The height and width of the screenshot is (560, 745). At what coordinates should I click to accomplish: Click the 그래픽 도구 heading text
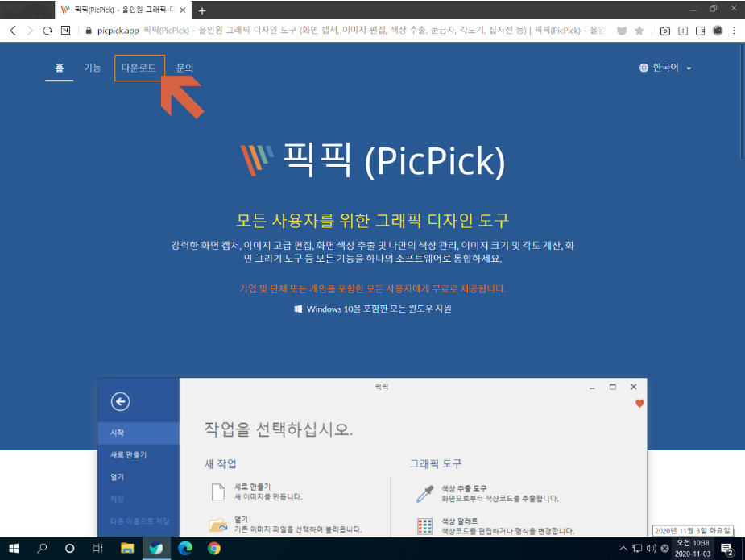tap(436, 464)
